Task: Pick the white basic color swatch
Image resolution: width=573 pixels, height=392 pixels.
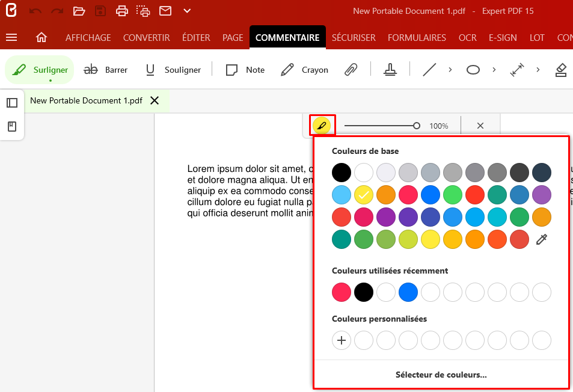Action: tap(364, 173)
